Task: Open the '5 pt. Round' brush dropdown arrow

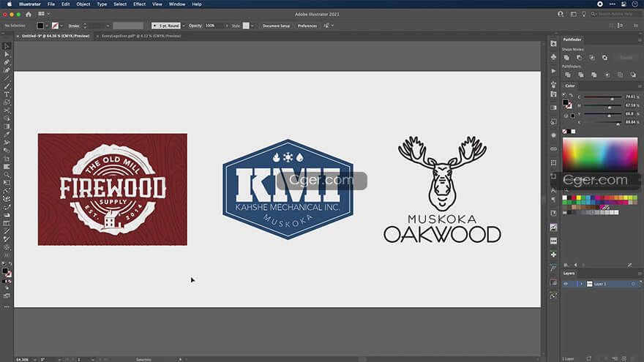Action: 183,26
